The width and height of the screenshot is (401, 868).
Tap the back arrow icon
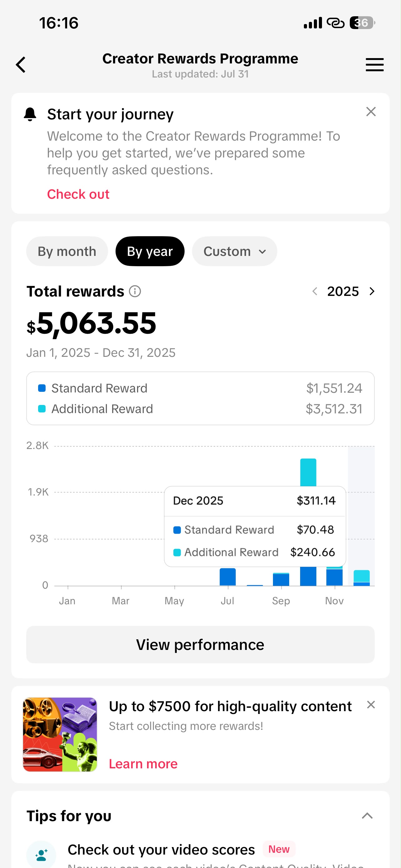(21, 65)
